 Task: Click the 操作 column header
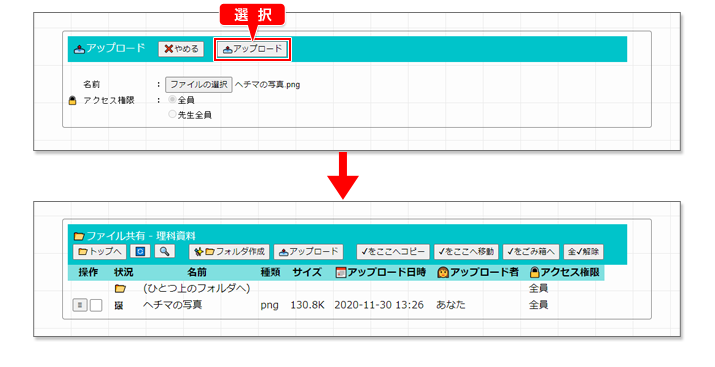tap(88, 272)
